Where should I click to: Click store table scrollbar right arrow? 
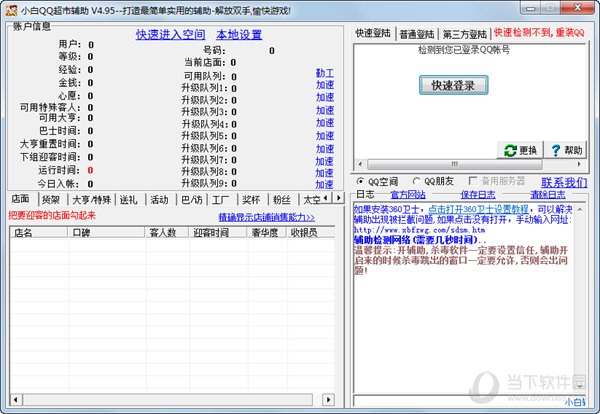coord(328,400)
